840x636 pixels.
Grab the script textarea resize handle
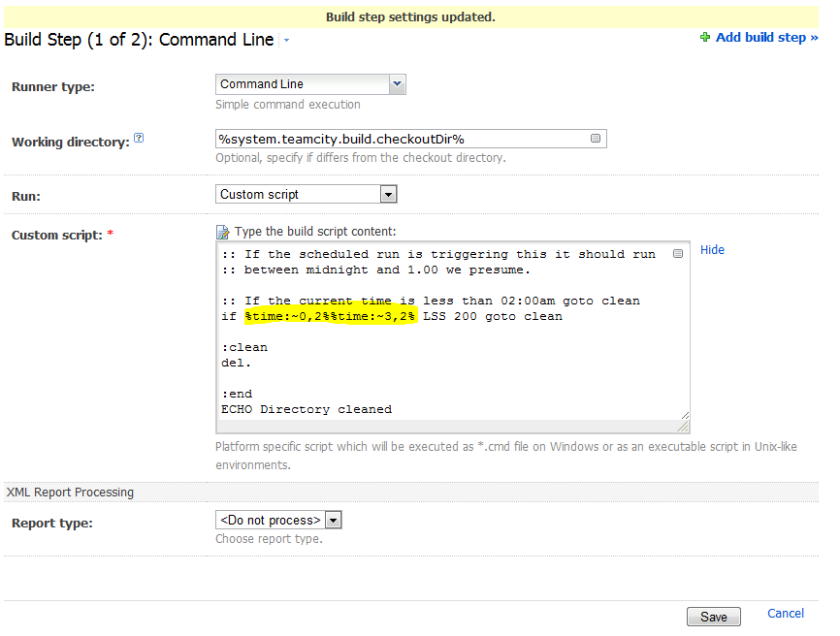(x=684, y=427)
